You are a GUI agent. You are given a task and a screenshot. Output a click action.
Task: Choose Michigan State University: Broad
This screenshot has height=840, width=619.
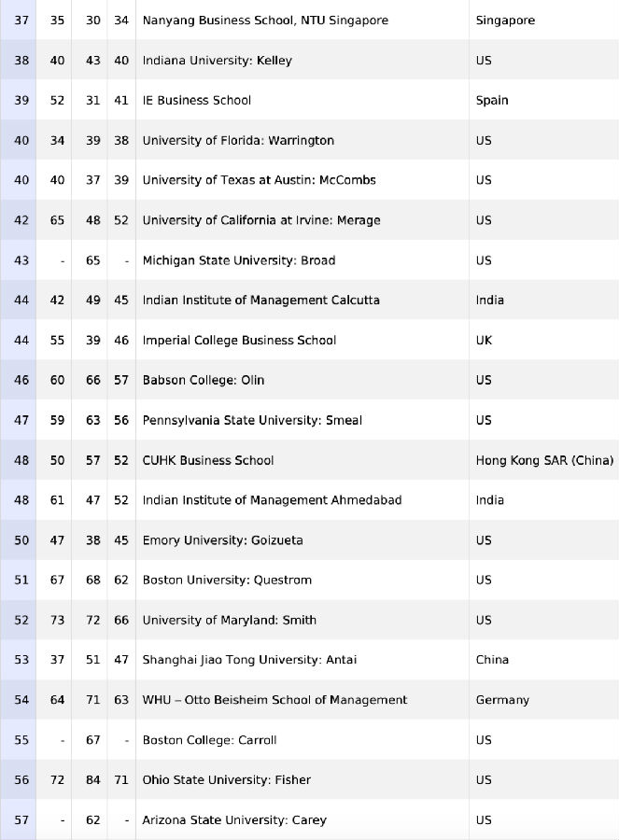click(238, 260)
